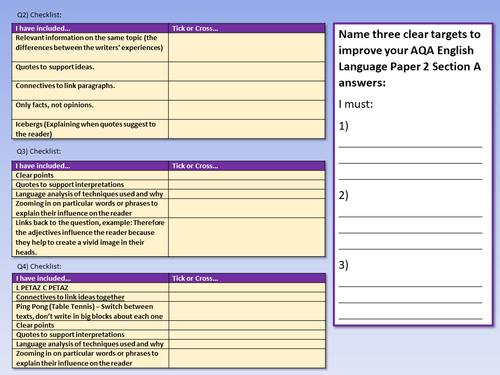Click Tick or Cross cell beside Only facts, not opinions
This screenshot has height=375, width=500.
[x=247, y=110]
